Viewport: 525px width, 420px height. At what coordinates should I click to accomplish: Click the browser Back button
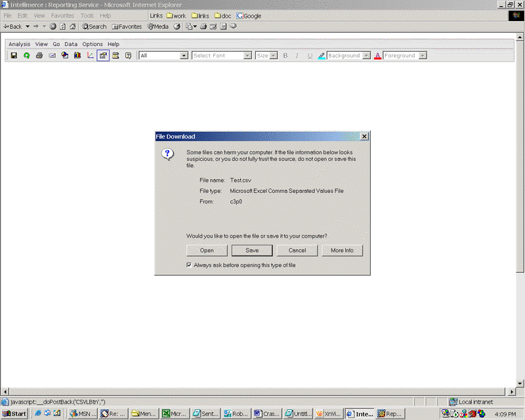[x=13, y=26]
